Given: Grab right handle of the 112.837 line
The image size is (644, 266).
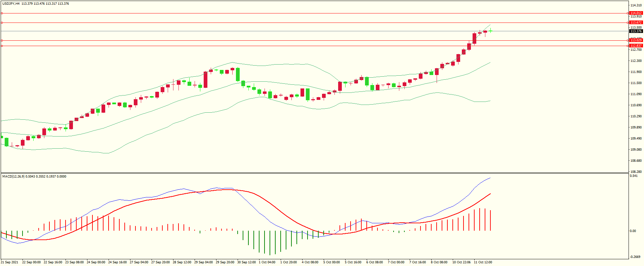Looking at the screenshot, I should click(x=628, y=46).
